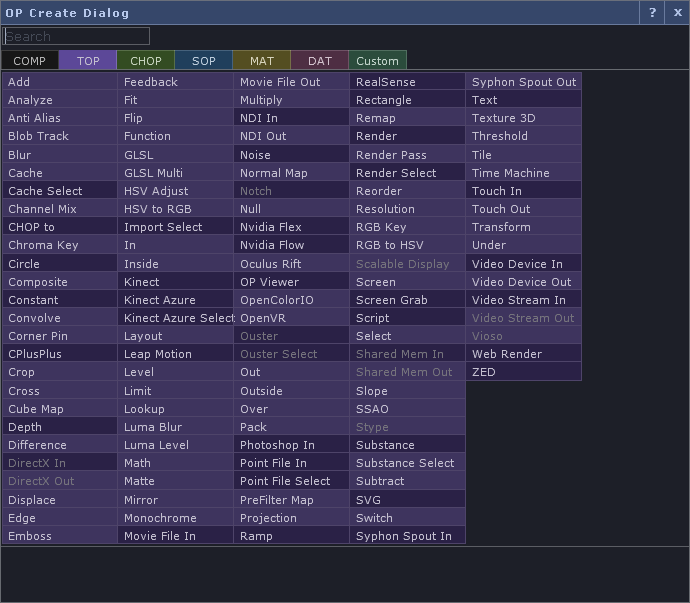This screenshot has height=603, width=690.
Task: Select the Render Pass operator
Action: [407, 155]
